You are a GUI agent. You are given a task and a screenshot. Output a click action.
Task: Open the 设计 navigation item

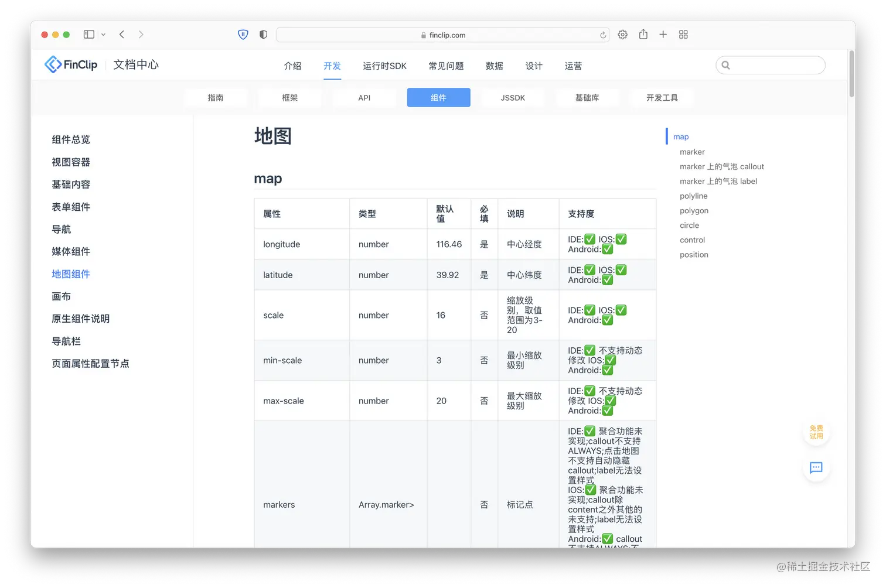click(x=534, y=66)
